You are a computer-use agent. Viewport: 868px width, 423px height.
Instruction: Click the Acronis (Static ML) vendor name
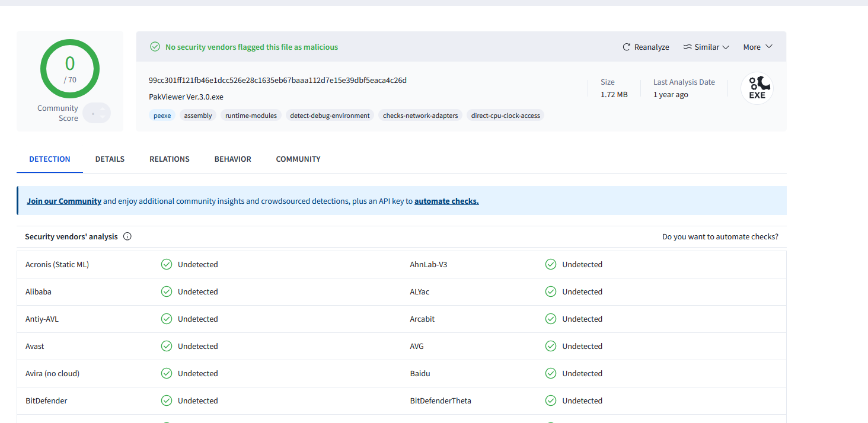[x=57, y=264]
